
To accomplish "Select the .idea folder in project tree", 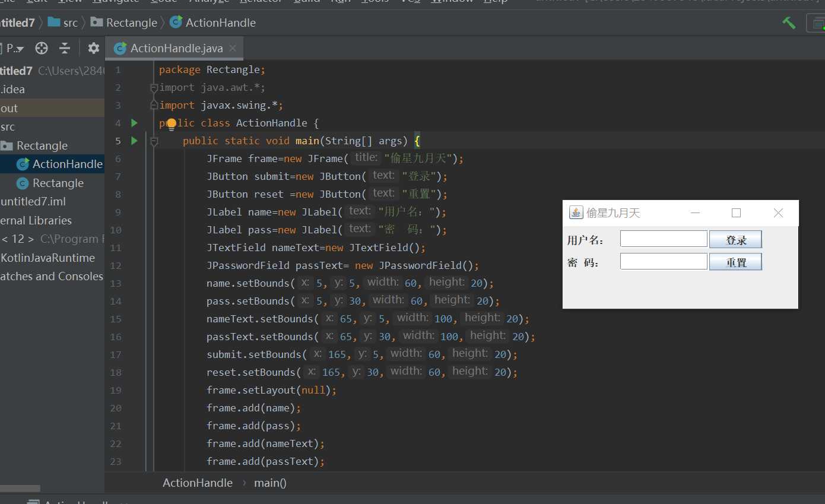I will point(52,89).
